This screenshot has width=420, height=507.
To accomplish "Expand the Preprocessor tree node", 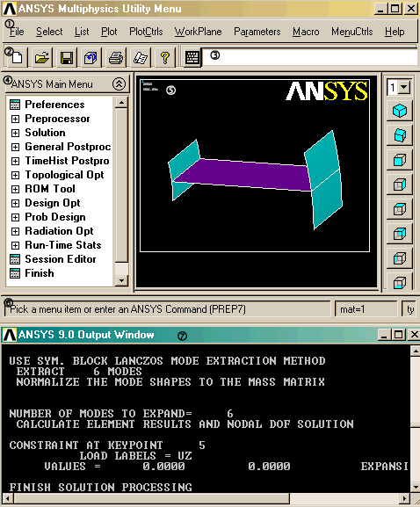I will point(15,119).
